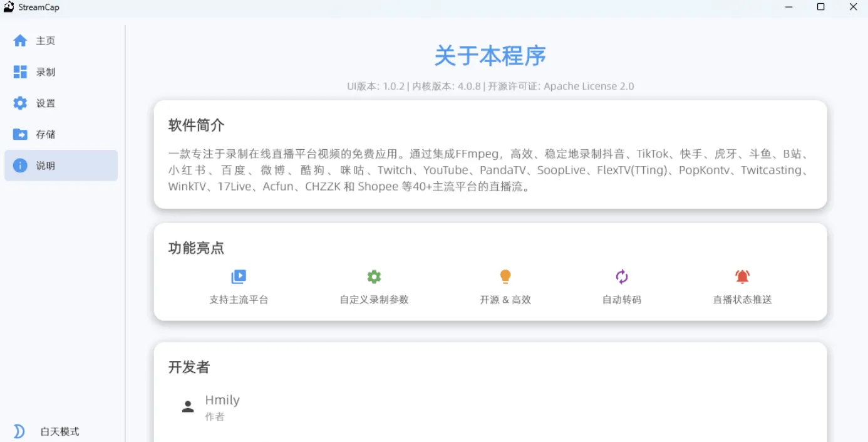Screen dimensions: 868x442
Task: Select the 说明 info icon in sidebar
Action: click(21, 166)
